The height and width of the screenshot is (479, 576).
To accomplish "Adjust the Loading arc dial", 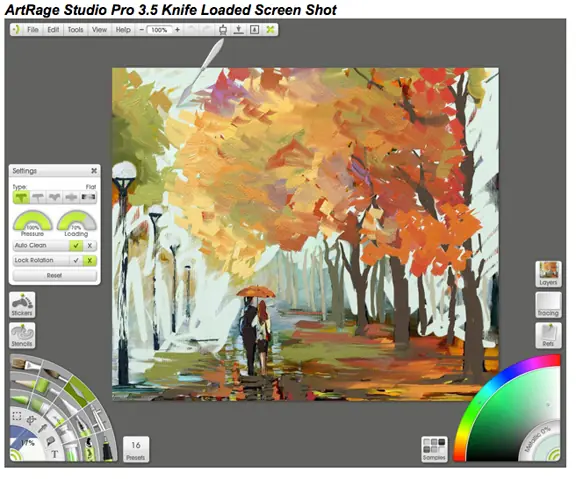I will [x=76, y=220].
